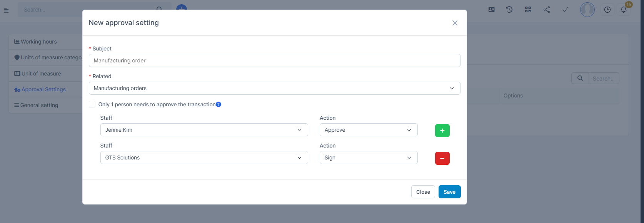Expand the 'Approve' action dropdown
The width and height of the screenshot is (644, 223).
pyautogui.click(x=368, y=130)
